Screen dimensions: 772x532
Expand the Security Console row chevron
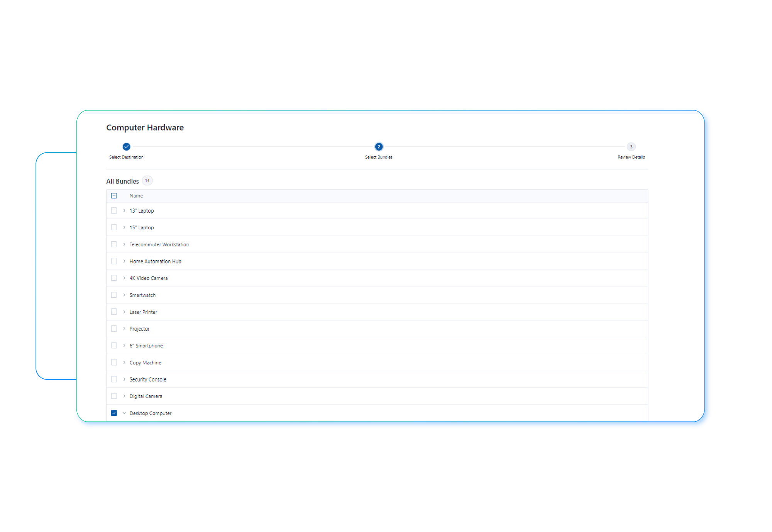(x=124, y=380)
